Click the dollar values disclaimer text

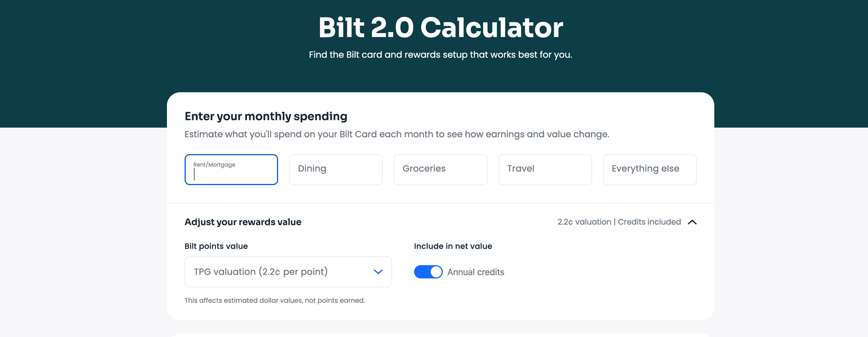point(275,300)
